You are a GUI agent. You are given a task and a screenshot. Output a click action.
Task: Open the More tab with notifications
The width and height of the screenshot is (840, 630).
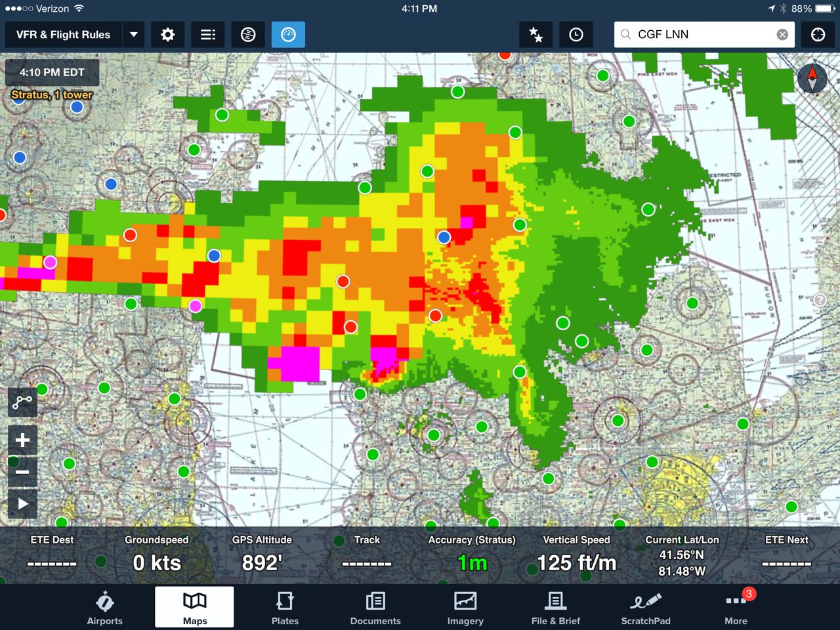point(736,608)
